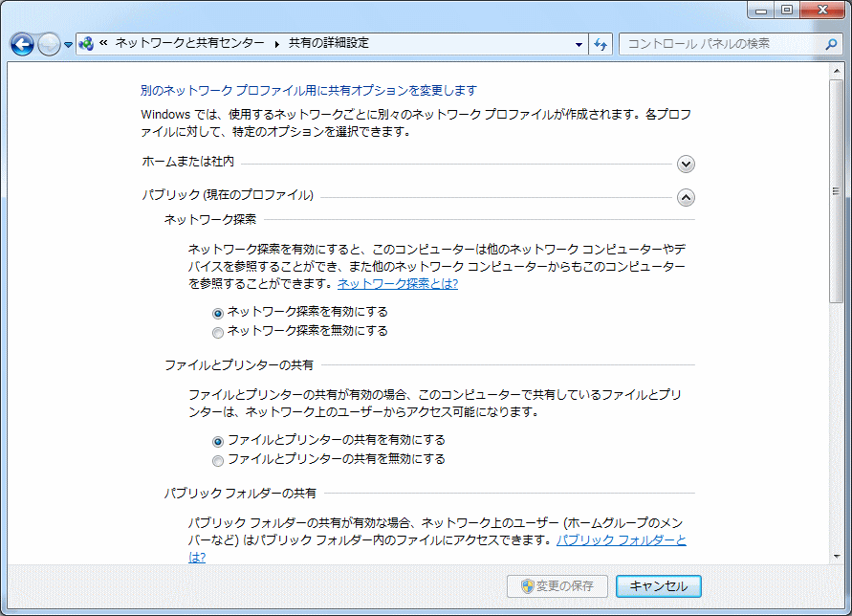Click 共有の詳細設定 breadcrumb item
852x616 pixels.
pos(328,44)
